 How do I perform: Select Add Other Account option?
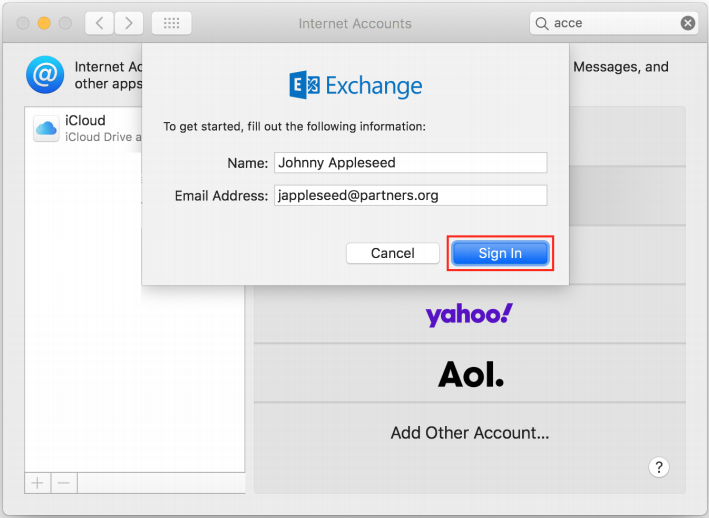[x=470, y=433]
